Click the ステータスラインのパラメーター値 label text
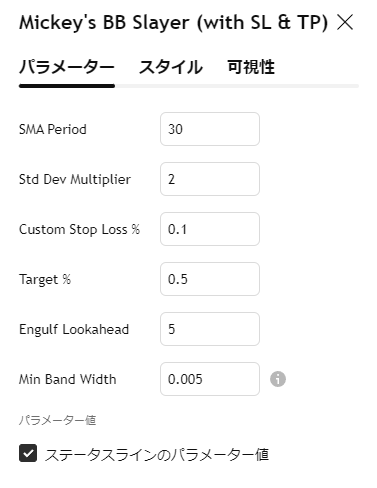The width and height of the screenshot is (377, 488). (157, 454)
